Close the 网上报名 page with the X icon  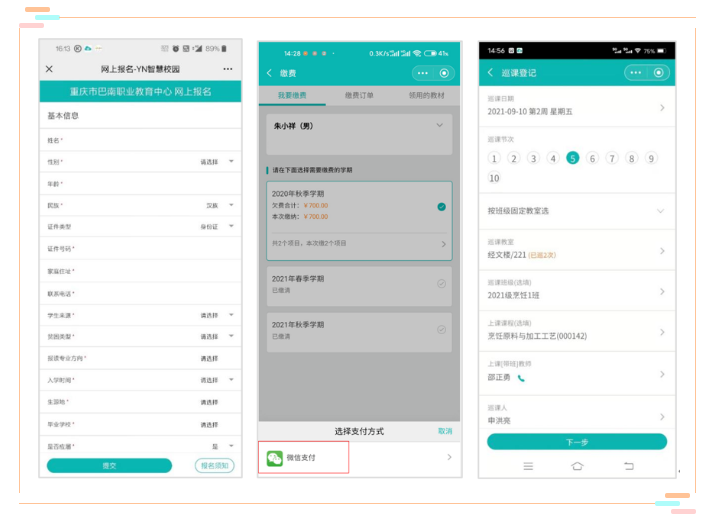click(49, 69)
